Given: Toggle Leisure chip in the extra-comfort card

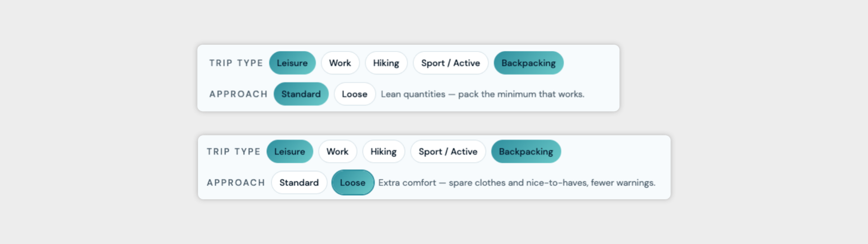Looking at the screenshot, I should (290, 151).
